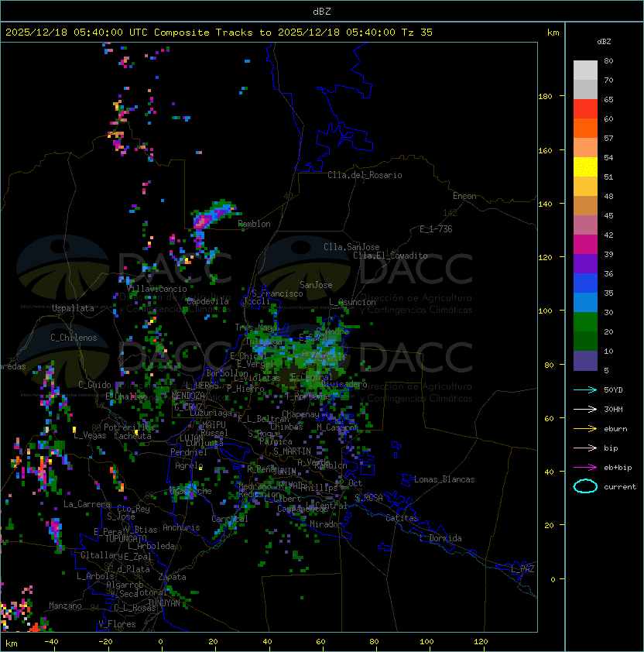
Task: Click the 'La_Carrera' map label
Action: tap(87, 504)
